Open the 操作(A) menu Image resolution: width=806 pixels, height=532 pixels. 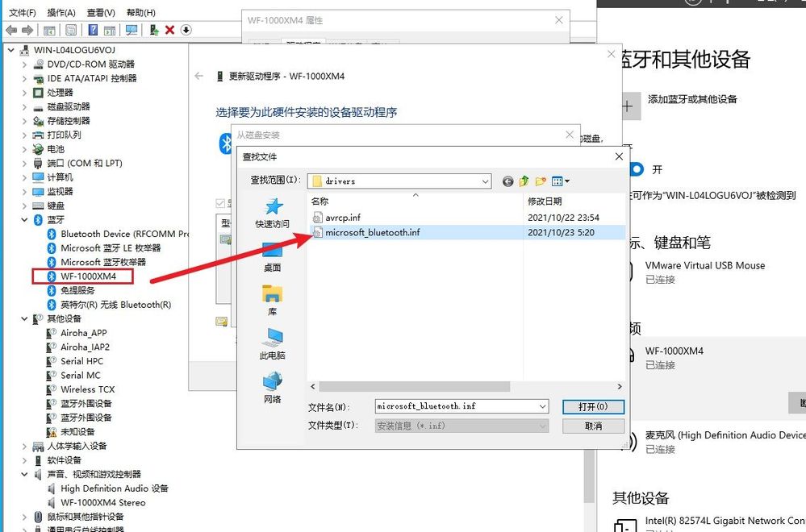coord(61,12)
